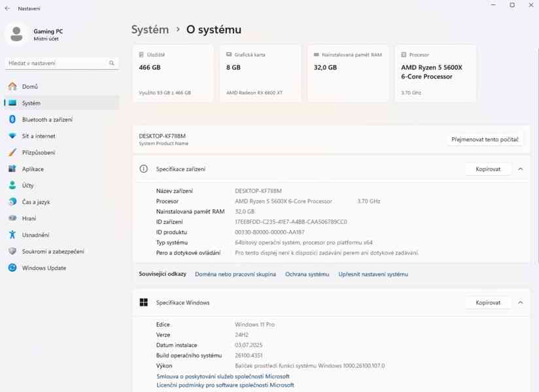Open Doména nebo pracovní skupina link
Image resolution: width=539 pixels, height=392 pixels.
235,274
